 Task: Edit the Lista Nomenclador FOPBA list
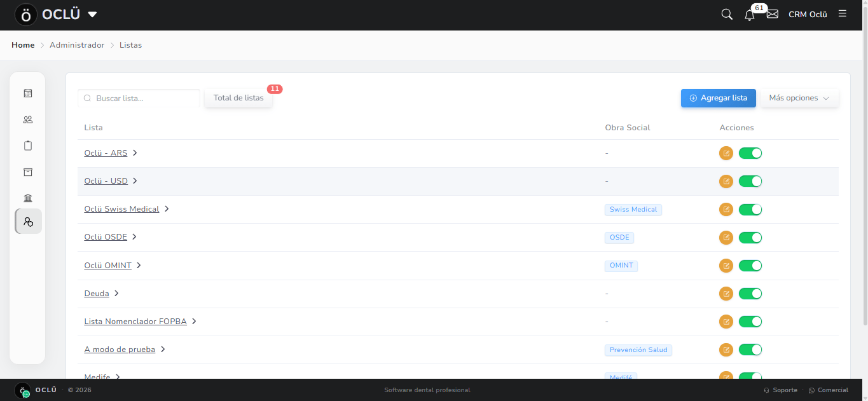[726, 322]
